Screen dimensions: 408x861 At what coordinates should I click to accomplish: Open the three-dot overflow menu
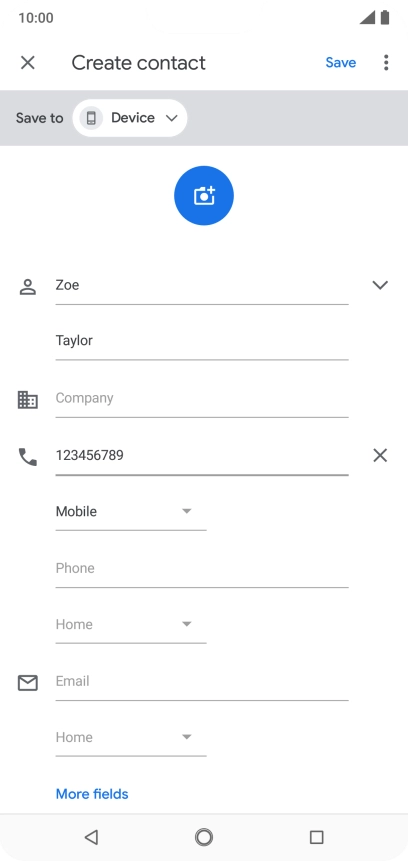click(386, 63)
